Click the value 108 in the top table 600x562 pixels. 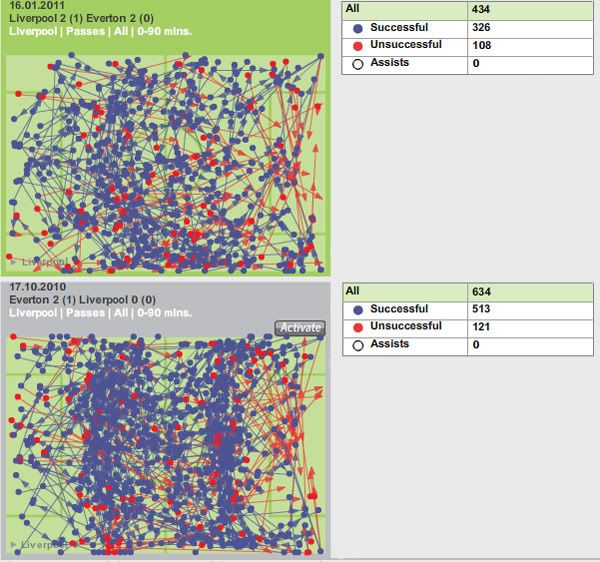[481, 45]
